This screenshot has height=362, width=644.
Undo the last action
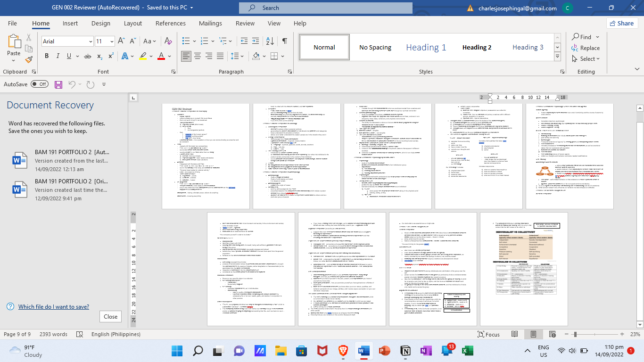tap(72, 84)
